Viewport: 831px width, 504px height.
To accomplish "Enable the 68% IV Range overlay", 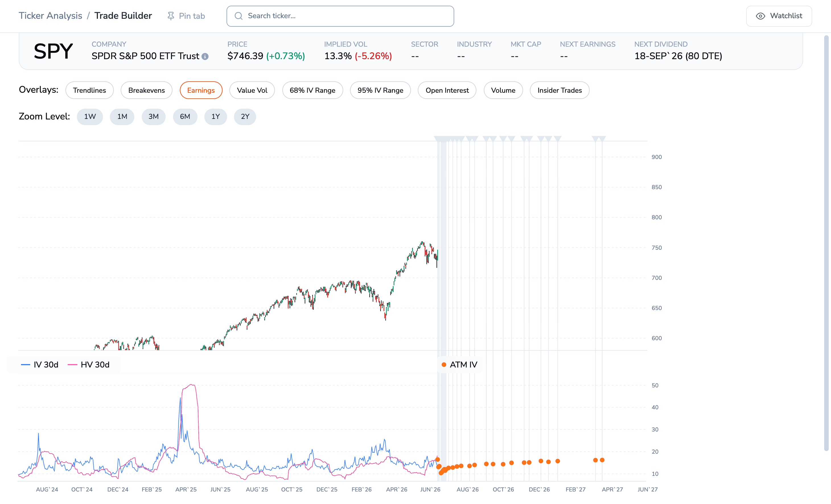I will 312,90.
